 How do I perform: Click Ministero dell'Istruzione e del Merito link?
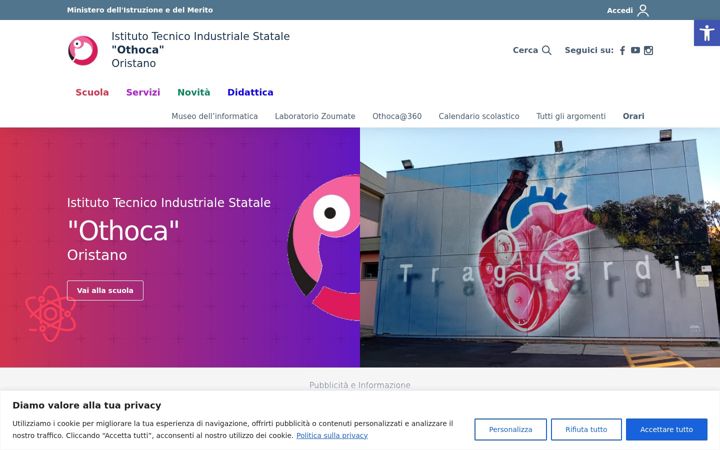140,10
